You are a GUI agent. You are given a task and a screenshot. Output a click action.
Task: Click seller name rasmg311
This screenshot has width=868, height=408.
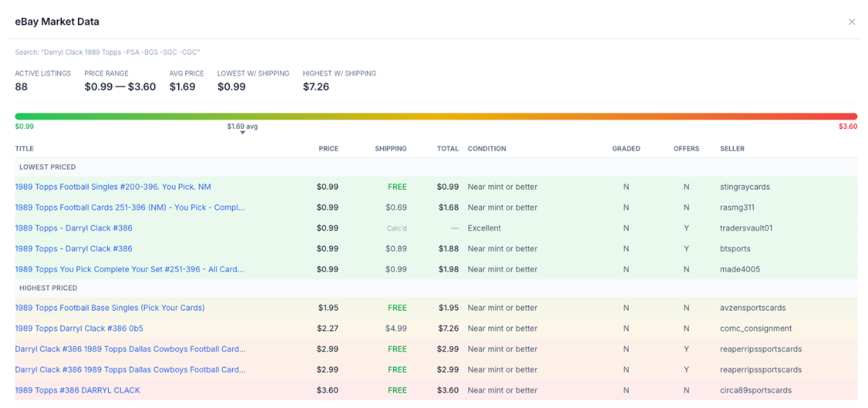coord(738,208)
